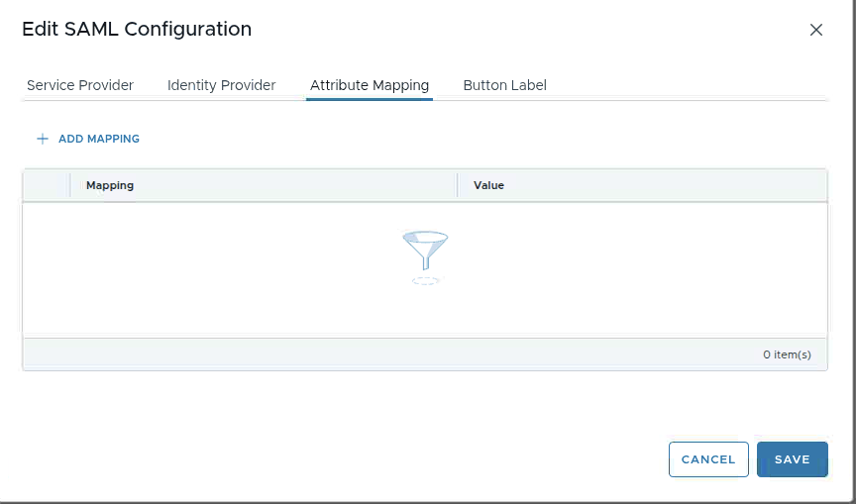Save the SAML configuration
This screenshot has height=504, width=856.
click(792, 459)
